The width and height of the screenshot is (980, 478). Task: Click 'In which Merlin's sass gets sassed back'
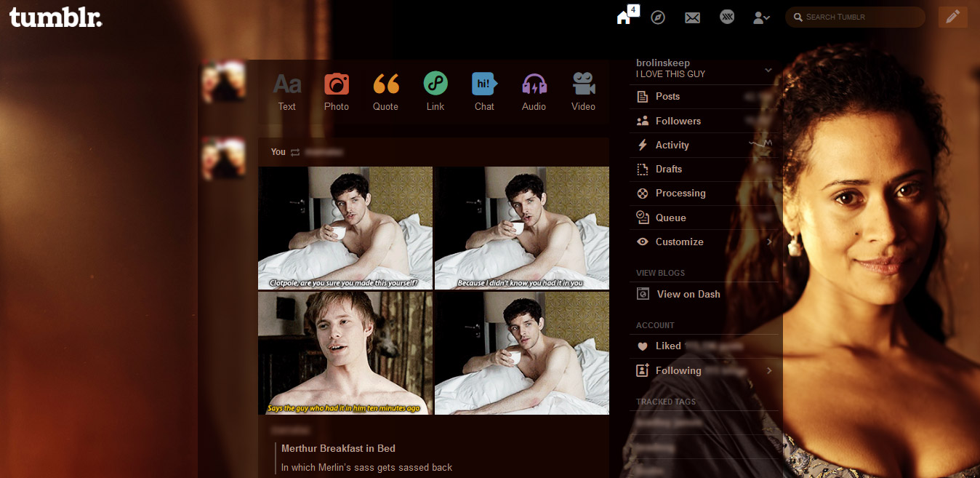click(366, 467)
